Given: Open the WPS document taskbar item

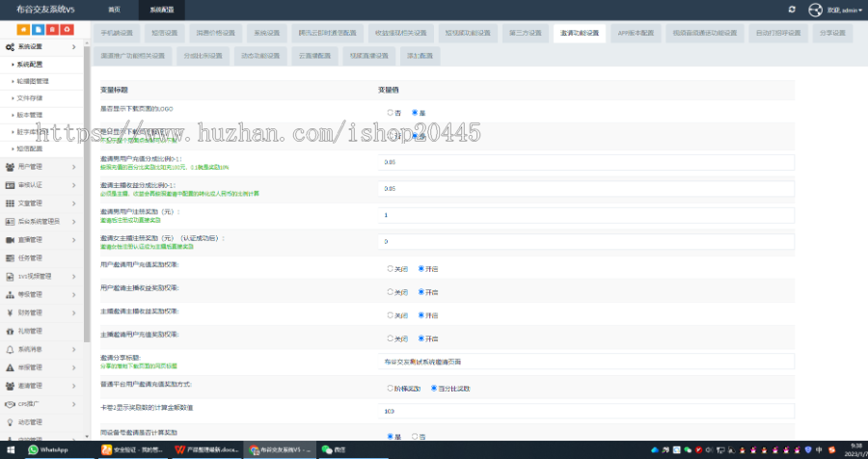Looking at the screenshot, I should tap(206, 449).
